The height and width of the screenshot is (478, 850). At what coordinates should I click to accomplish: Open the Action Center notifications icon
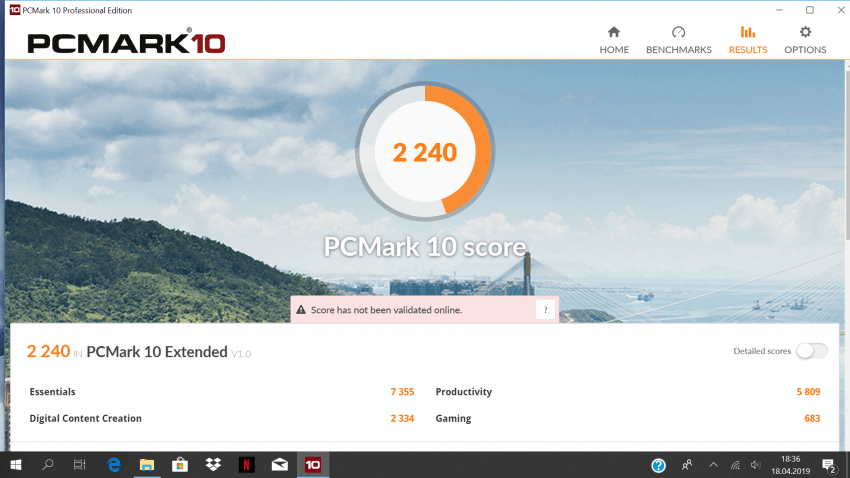(x=829, y=466)
